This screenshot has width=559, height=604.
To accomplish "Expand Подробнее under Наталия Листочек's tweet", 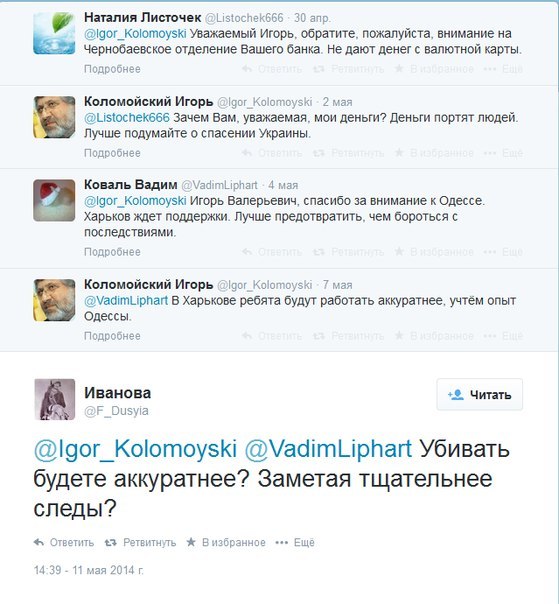I will point(112,69).
